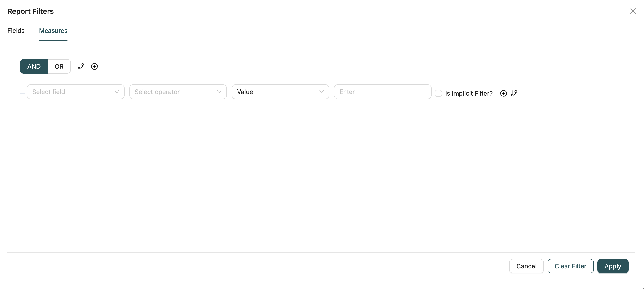Apply the report filters
Image resolution: width=644 pixels, height=289 pixels.
[x=613, y=266]
